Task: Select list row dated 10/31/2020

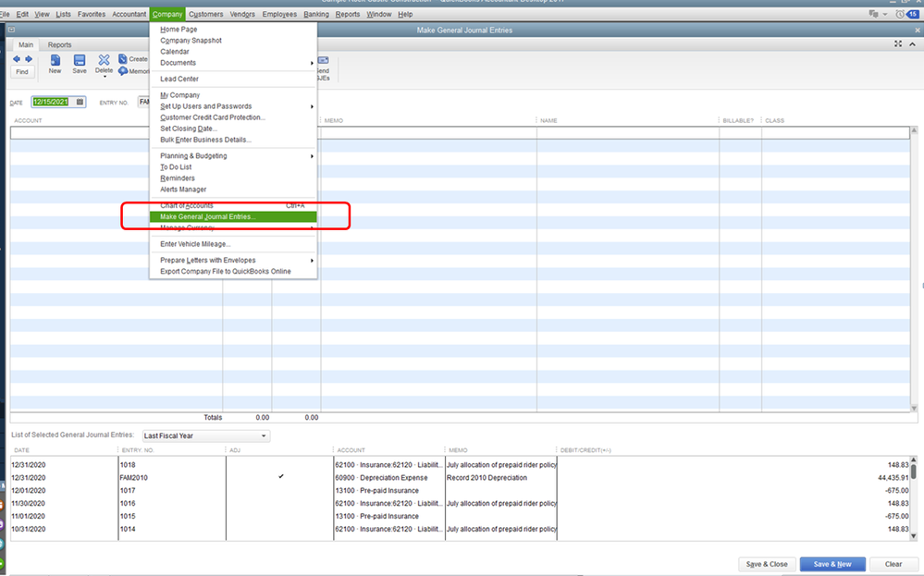Action: point(461,530)
